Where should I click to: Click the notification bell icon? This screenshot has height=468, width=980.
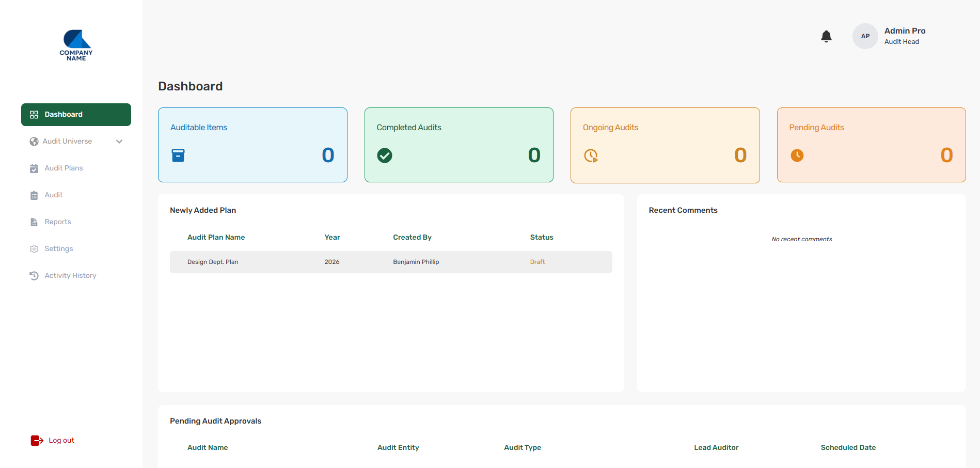click(x=826, y=36)
